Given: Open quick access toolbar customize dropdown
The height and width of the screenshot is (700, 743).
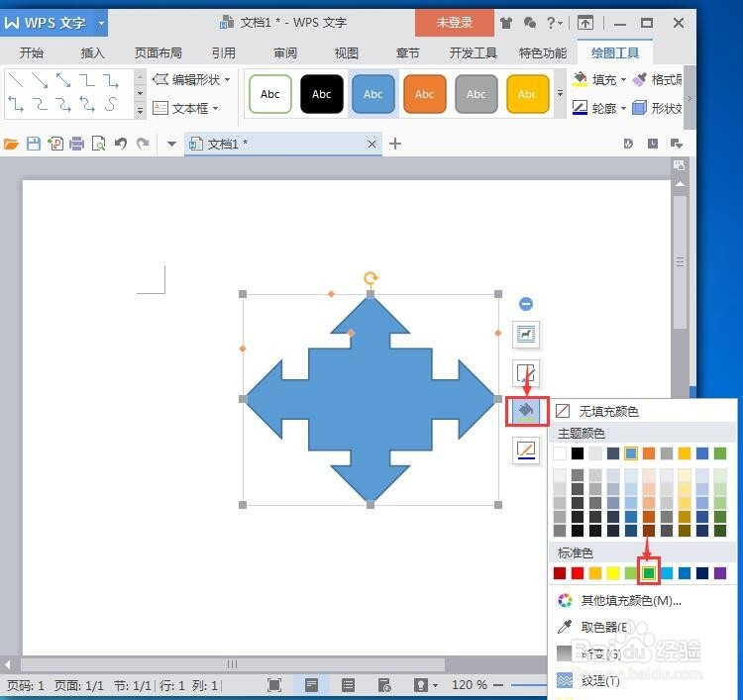Looking at the screenshot, I should (x=171, y=144).
